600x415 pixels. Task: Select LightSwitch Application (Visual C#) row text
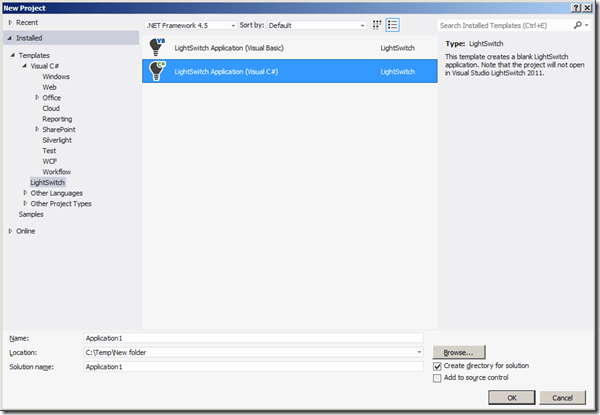pos(226,72)
